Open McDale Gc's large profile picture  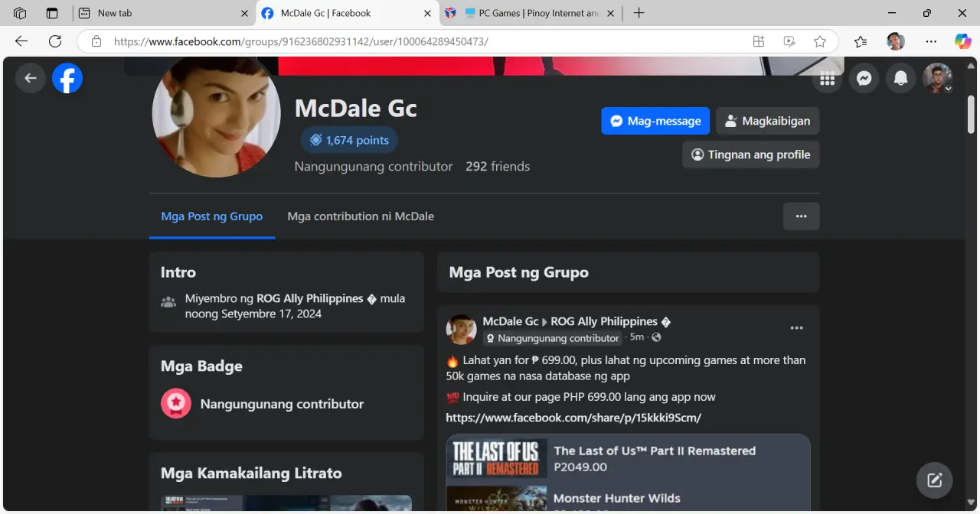[217, 115]
